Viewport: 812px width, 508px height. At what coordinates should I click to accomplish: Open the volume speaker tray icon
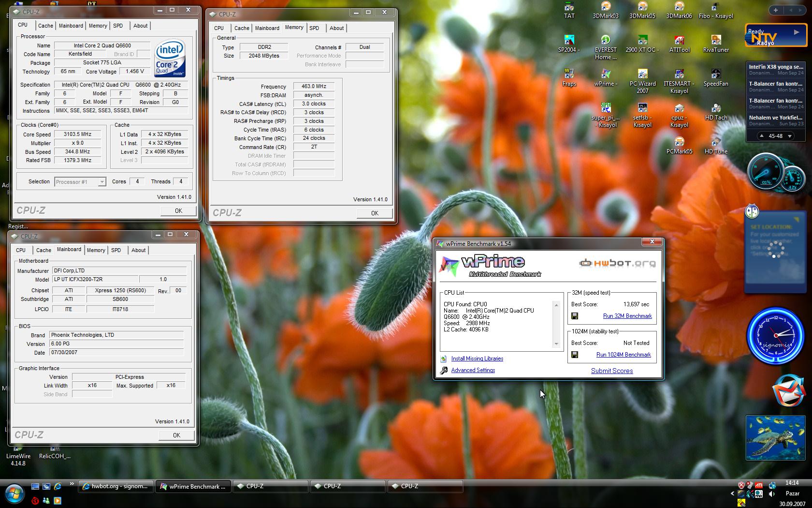coord(772,493)
